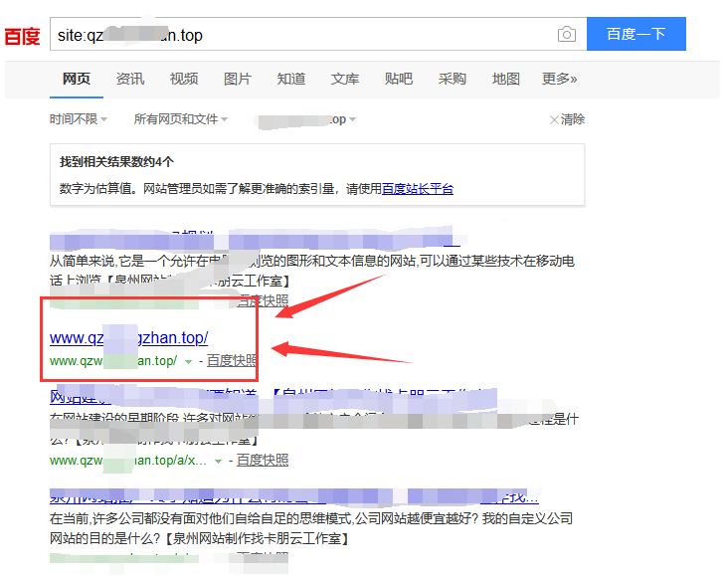Image resolution: width=728 pixels, height=576 pixels.
Task: Click text 找到相关结果数约4个
Action: [116, 162]
